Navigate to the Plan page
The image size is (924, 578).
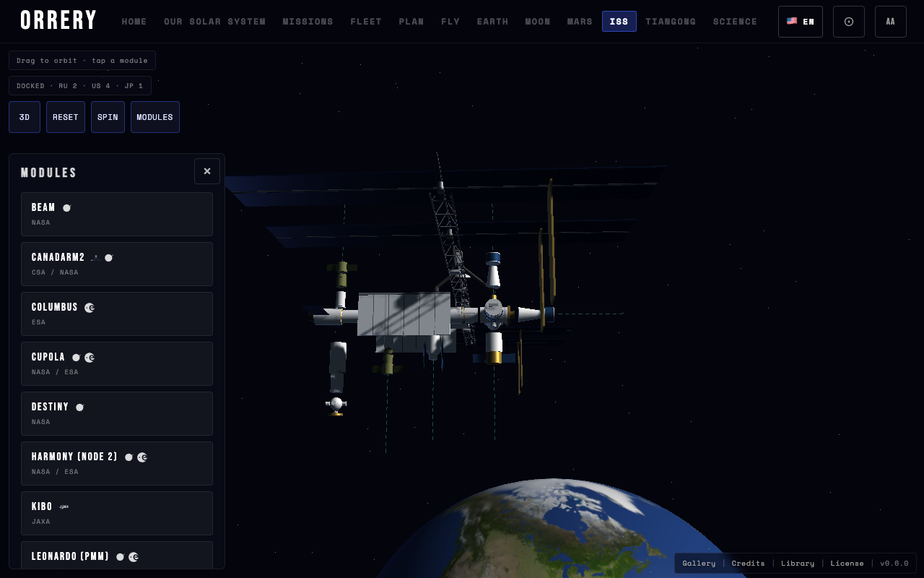pyautogui.click(x=411, y=22)
